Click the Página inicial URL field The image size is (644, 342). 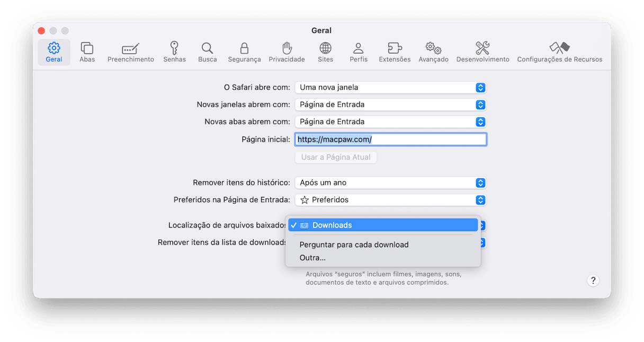(x=390, y=139)
